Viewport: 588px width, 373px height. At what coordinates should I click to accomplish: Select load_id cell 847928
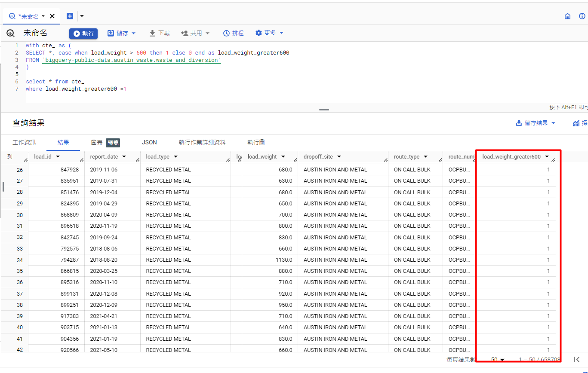70,170
